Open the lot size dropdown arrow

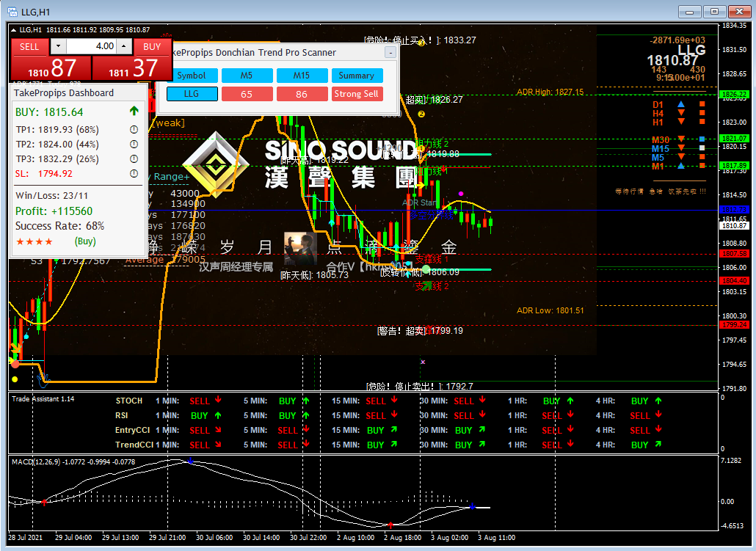point(58,46)
